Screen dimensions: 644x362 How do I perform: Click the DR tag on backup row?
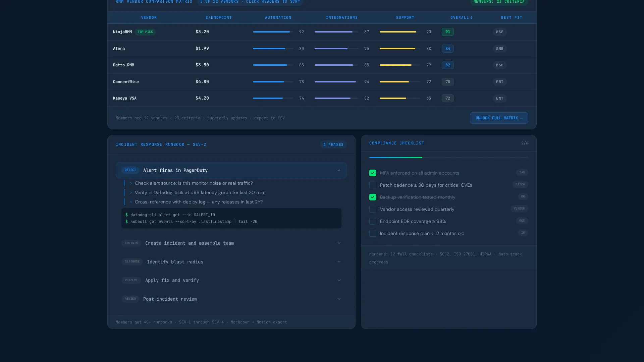click(523, 196)
